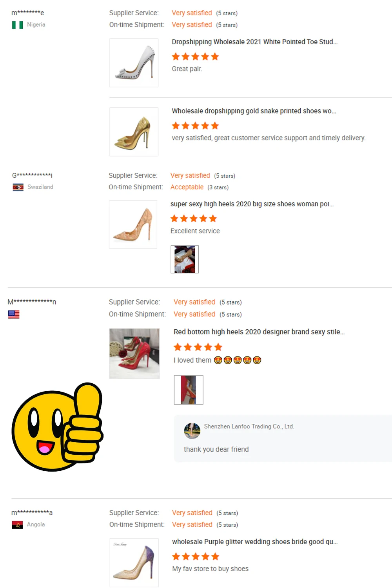392x588 pixels.
Task: View review photo under Excellent service
Action: tap(185, 260)
